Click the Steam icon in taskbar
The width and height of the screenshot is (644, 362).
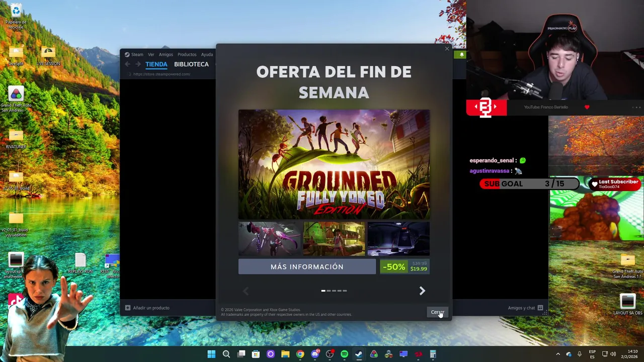point(359,354)
